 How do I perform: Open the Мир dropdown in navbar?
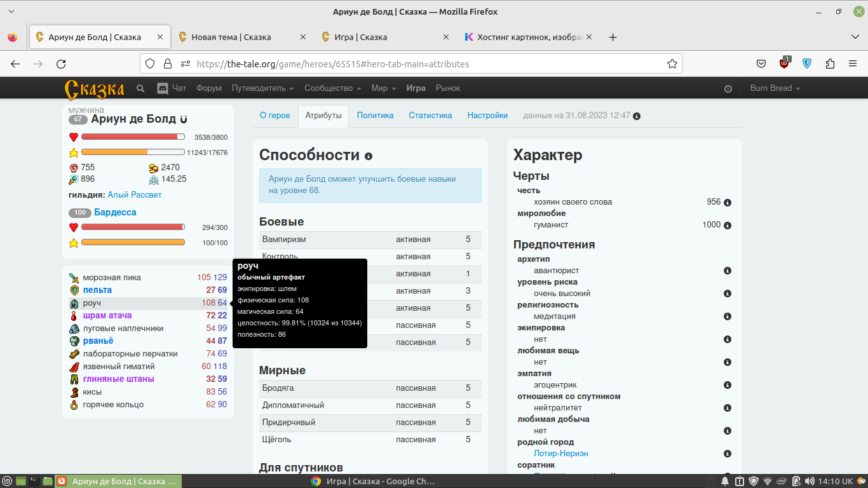(384, 88)
